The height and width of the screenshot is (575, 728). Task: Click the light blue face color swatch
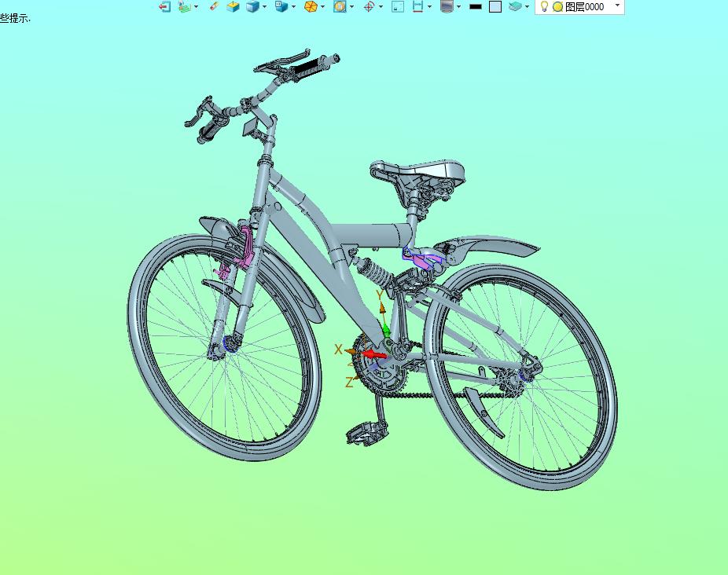495,6
